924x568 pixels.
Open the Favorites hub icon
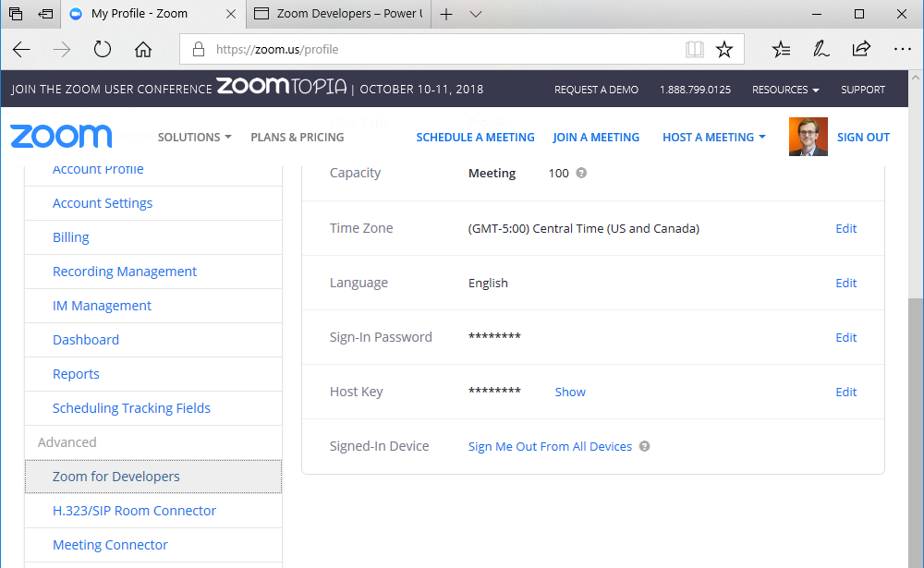point(781,50)
